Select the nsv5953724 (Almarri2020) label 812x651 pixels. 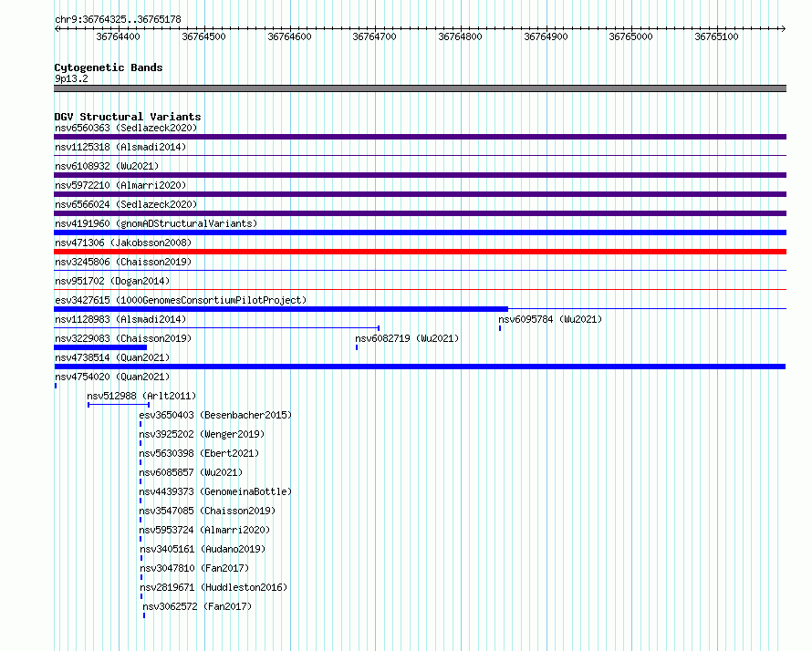[204, 530]
